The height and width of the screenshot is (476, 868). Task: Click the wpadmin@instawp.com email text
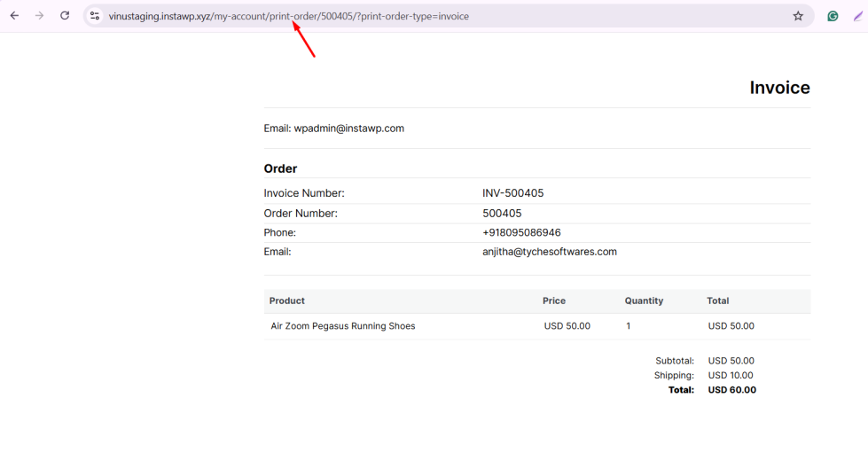pos(348,129)
